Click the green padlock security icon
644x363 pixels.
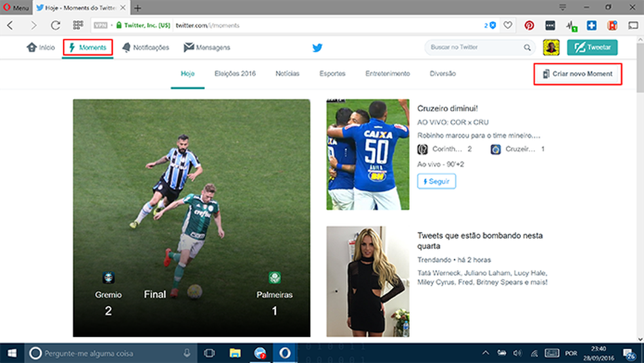pyautogui.click(x=118, y=25)
